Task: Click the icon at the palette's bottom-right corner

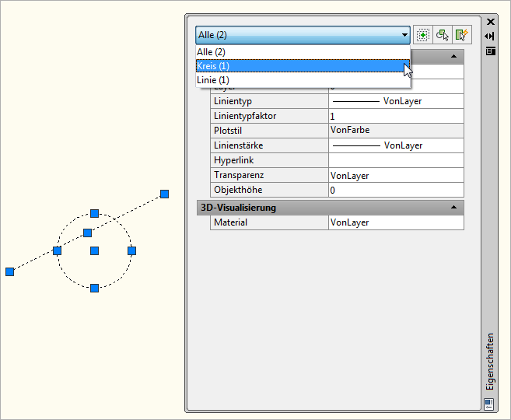Action: 488,403
